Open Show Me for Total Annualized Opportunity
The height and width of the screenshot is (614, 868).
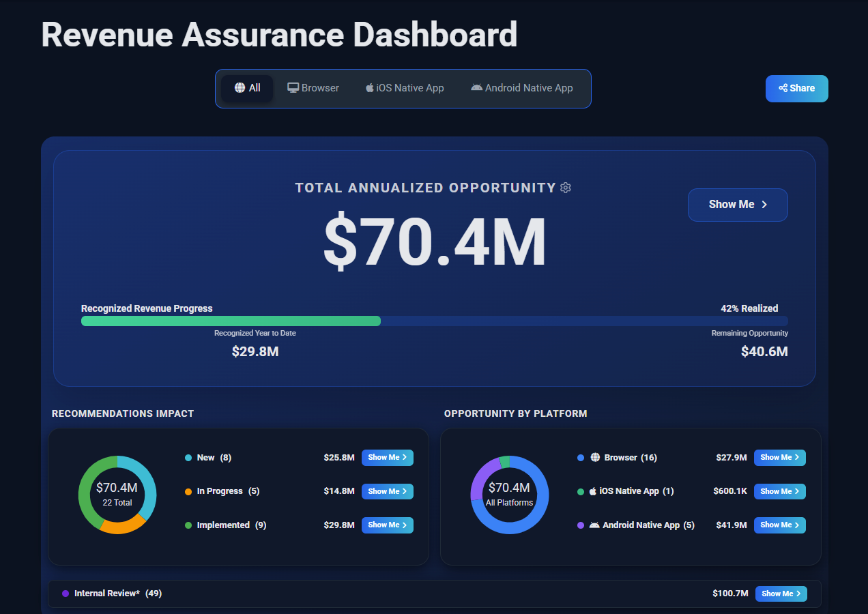[738, 205]
